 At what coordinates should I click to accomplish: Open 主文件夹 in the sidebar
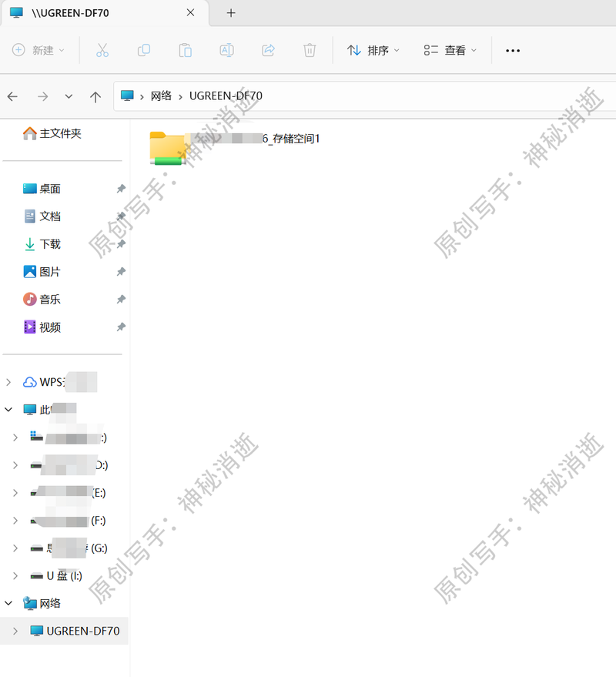52,133
